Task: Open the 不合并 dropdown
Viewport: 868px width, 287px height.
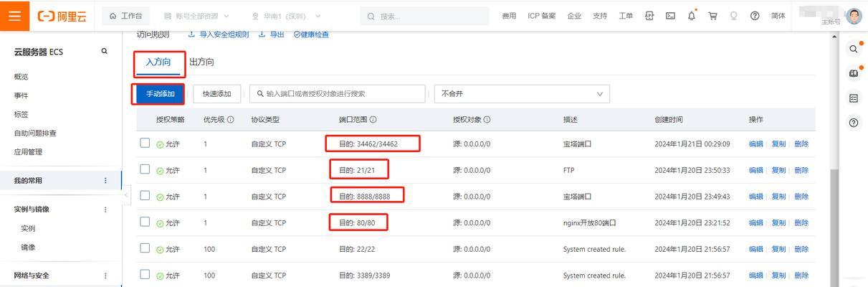Action: (522, 94)
